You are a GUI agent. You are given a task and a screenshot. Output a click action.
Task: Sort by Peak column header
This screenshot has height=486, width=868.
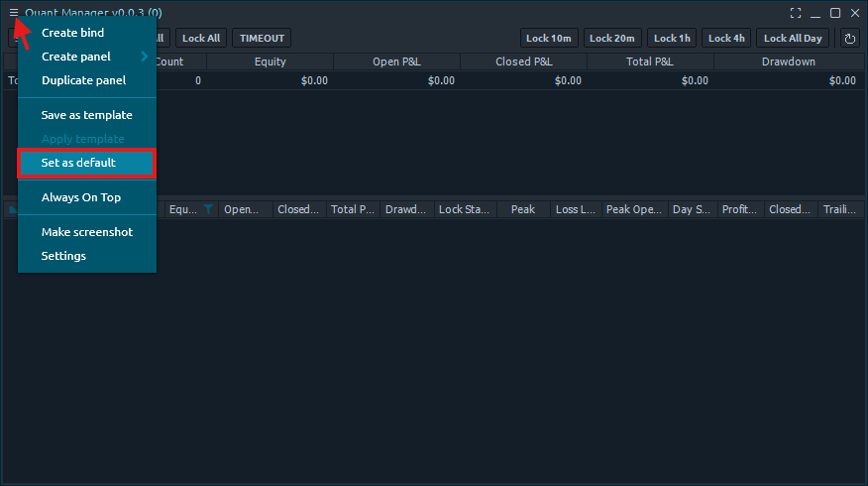523,209
